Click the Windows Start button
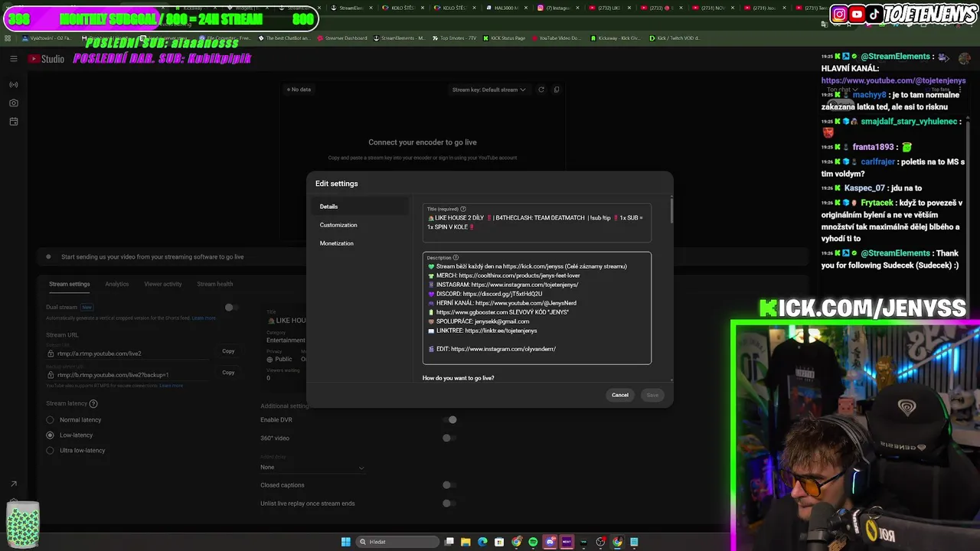 (346, 542)
